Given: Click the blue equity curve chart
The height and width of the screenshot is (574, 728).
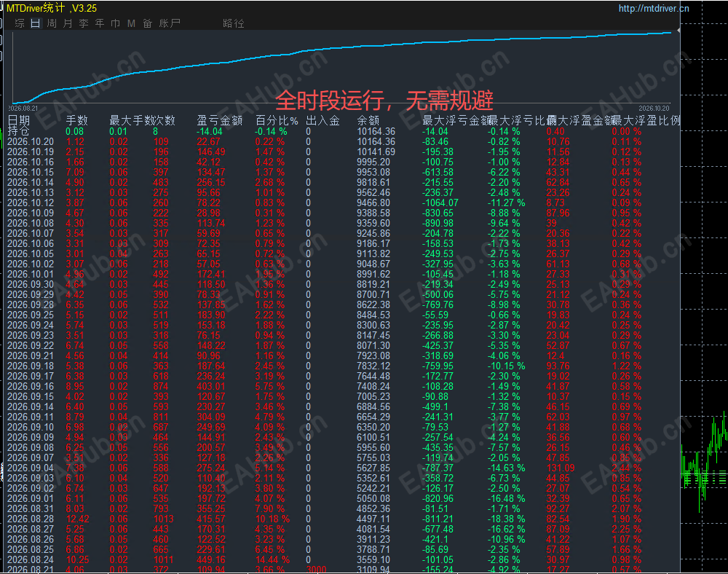Looking at the screenshot, I should (341, 67).
